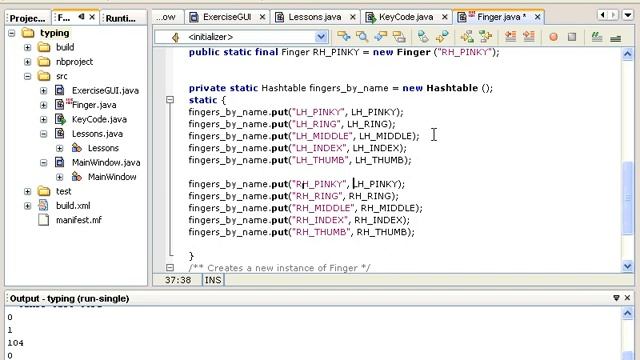
Task: Close the Finger.java tab
Action: [x=538, y=17]
